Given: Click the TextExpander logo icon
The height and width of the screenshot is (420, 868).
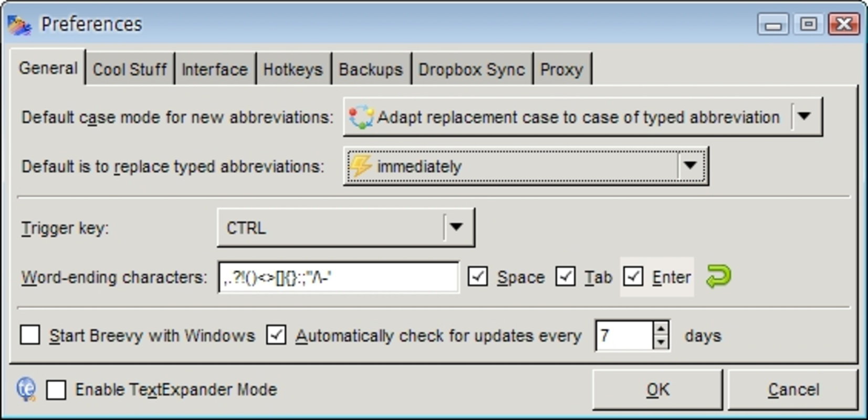Looking at the screenshot, I should (x=26, y=389).
